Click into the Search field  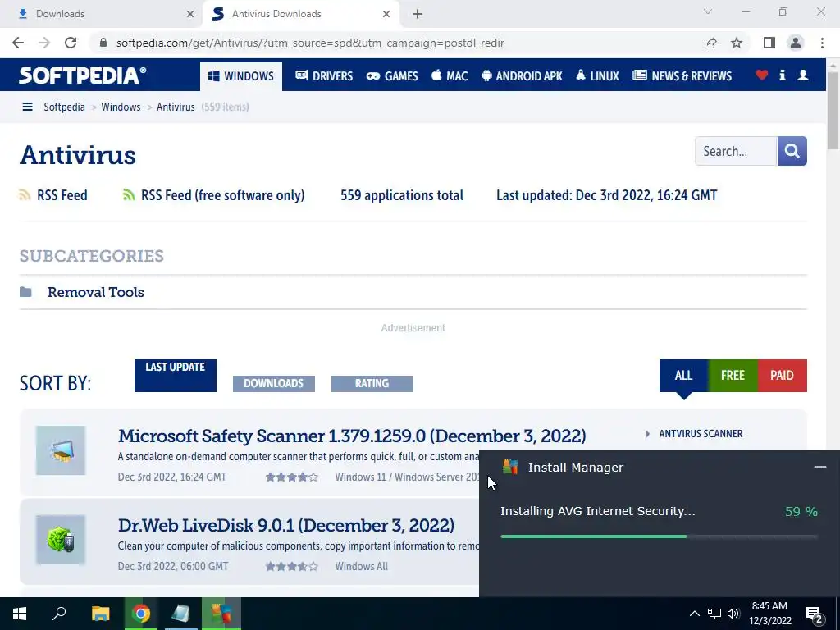tap(736, 151)
